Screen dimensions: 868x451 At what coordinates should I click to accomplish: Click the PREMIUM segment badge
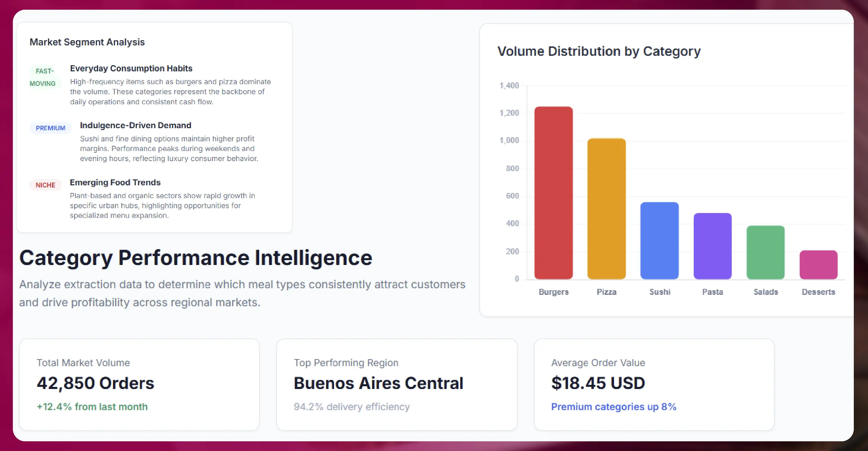click(x=50, y=128)
